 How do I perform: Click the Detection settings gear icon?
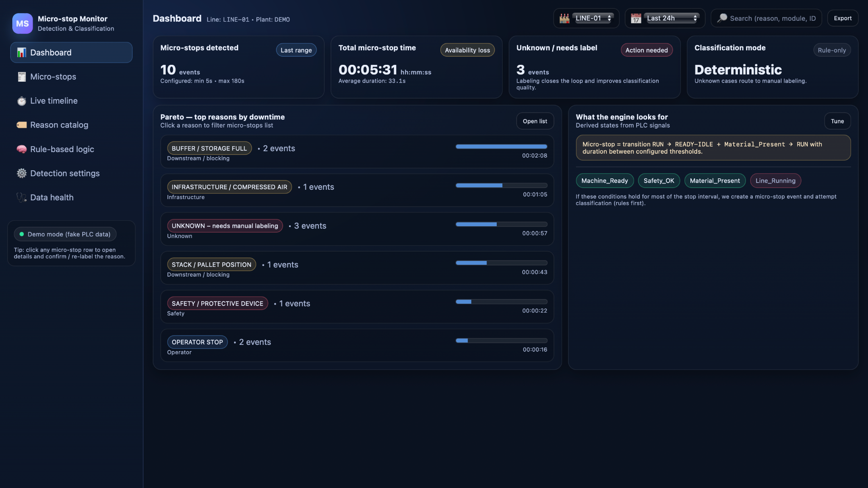click(22, 173)
